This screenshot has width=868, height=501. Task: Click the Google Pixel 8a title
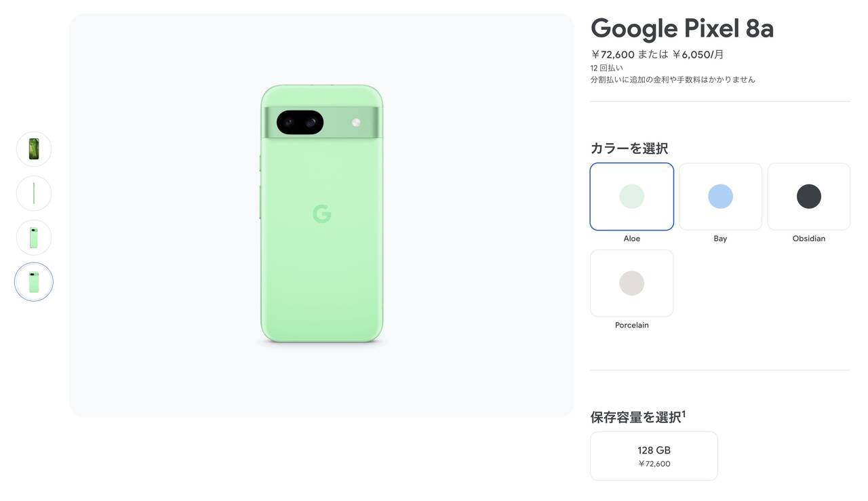pos(682,28)
